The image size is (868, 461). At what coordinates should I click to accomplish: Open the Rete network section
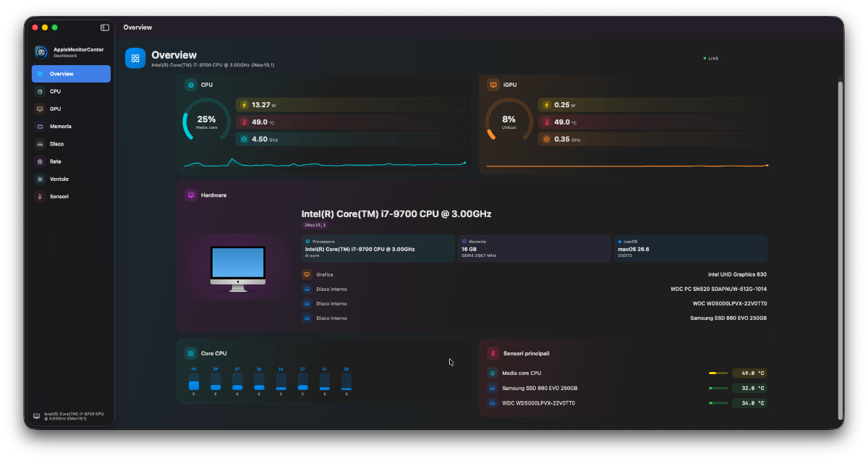coord(71,161)
